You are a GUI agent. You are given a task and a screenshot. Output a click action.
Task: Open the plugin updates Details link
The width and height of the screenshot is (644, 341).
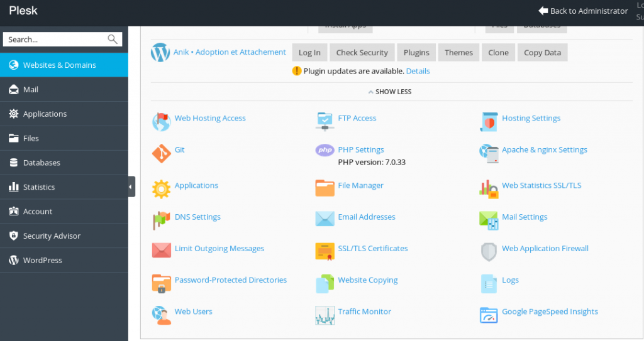pyautogui.click(x=418, y=71)
